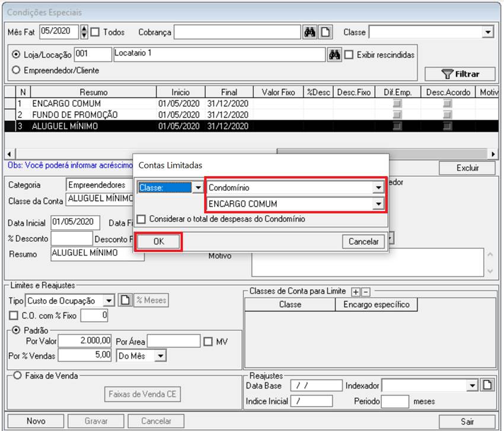Image resolution: width=504 pixels, height=431 pixels.
Task: Open the Cobrança search binoculars icon
Action: click(310, 32)
